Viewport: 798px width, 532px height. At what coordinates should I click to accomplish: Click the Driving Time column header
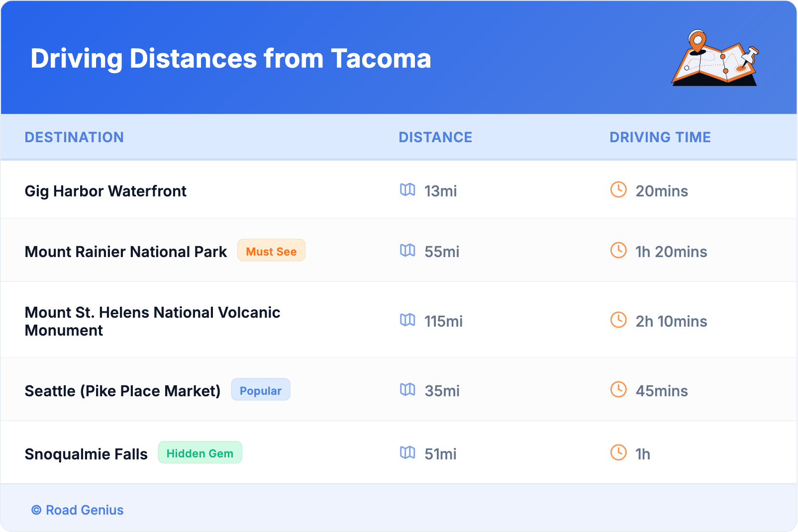point(660,137)
